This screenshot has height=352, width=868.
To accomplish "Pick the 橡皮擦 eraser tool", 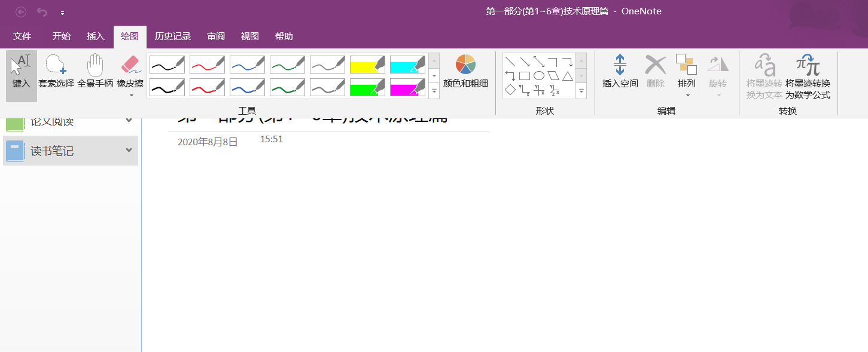I will click(129, 72).
